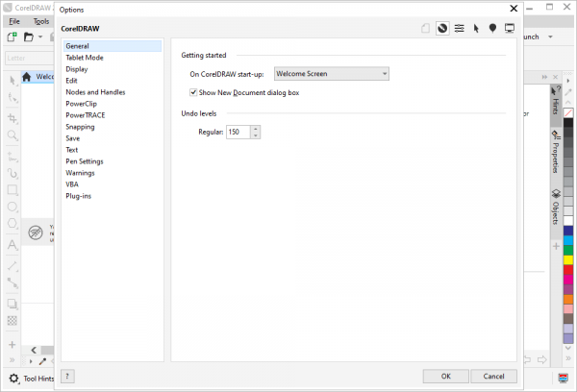Open the File menu
The image size is (577, 392).
14,21
